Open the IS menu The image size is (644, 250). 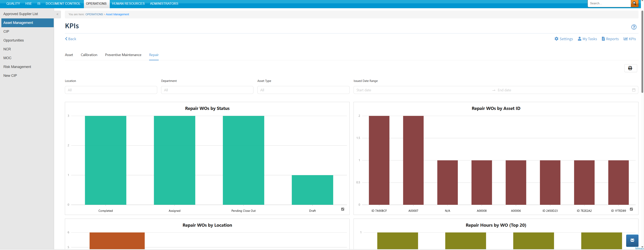point(39,4)
